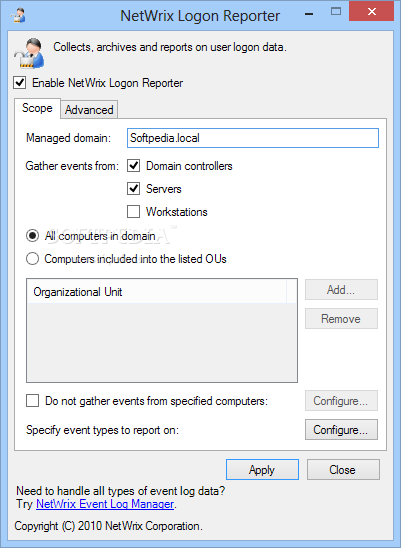Click the Close button at bottom
Screen dimensions: 401x548
point(343,470)
